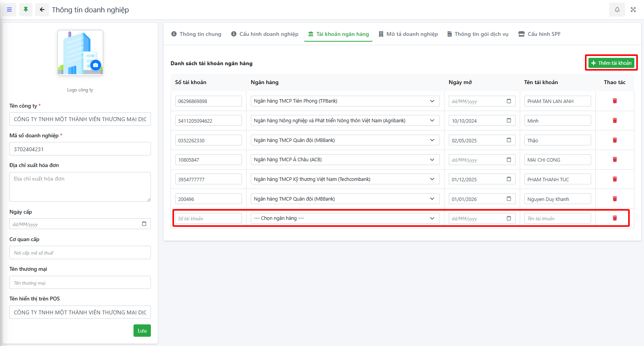The height and width of the screenshot is (346, 644).
Task: Click camera icon to upload company logo
Action: [x=96, y=65]
